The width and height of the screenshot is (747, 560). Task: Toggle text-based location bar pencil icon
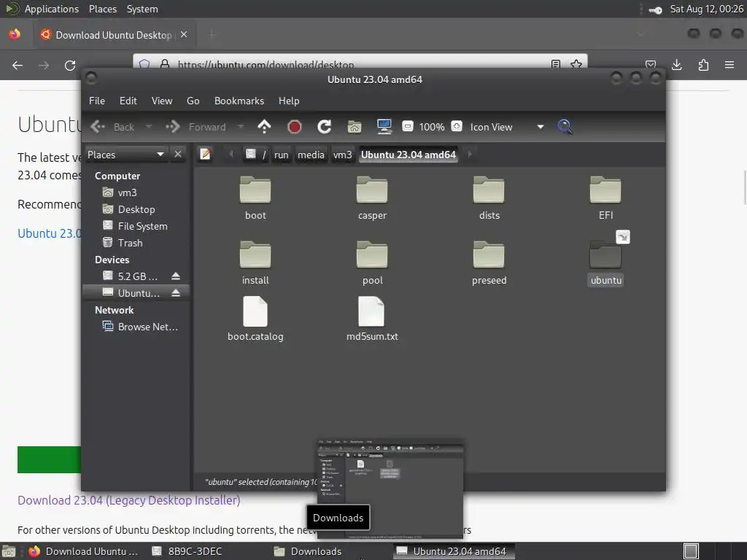[205, 155]
